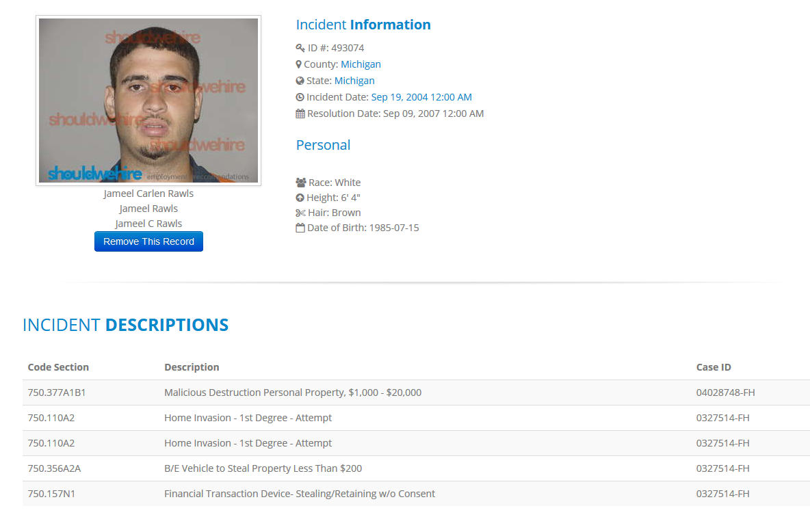Click the calendar icon beside Date of Birth
810x532 pixels.
click(x=300, y=228)
